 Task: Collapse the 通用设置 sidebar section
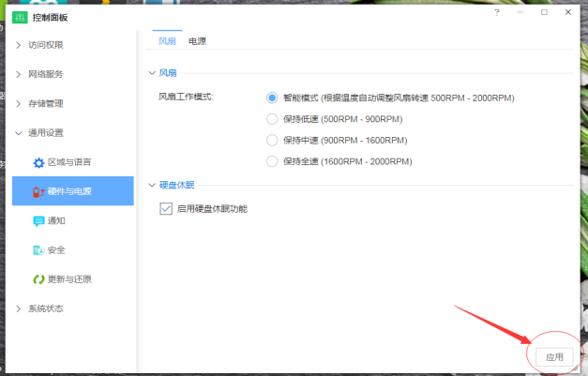(19, 133)
